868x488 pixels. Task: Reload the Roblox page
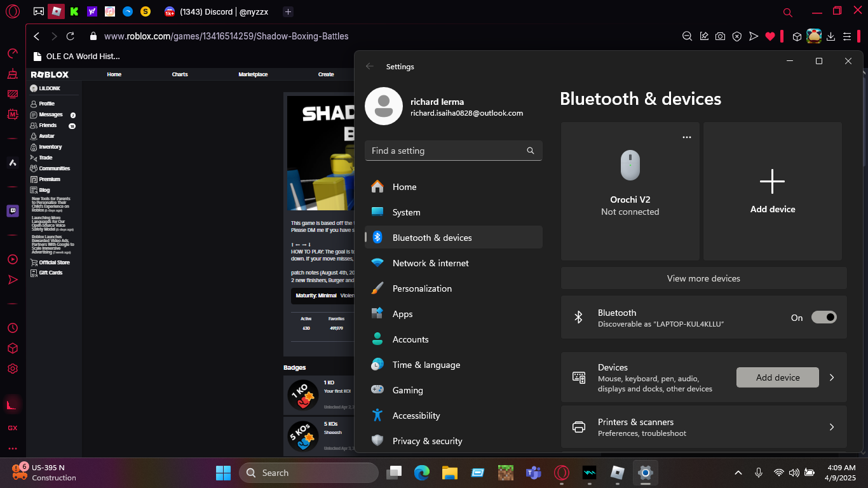71,36
